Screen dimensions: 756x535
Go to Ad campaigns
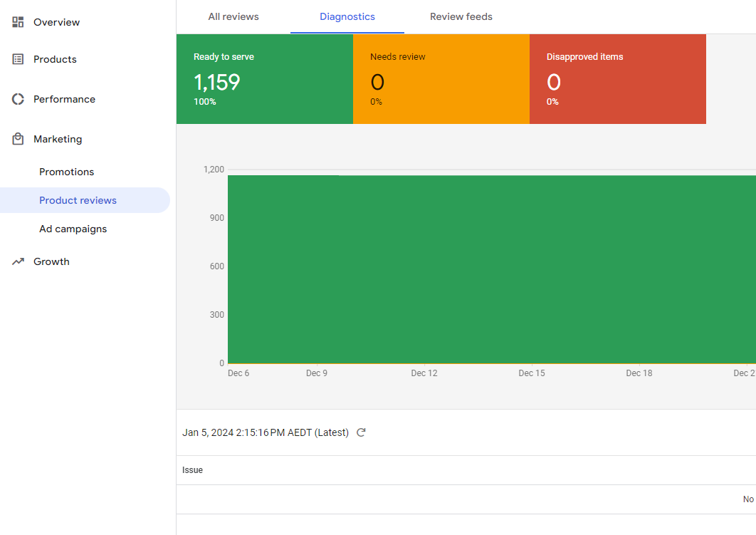coord(73,229)
